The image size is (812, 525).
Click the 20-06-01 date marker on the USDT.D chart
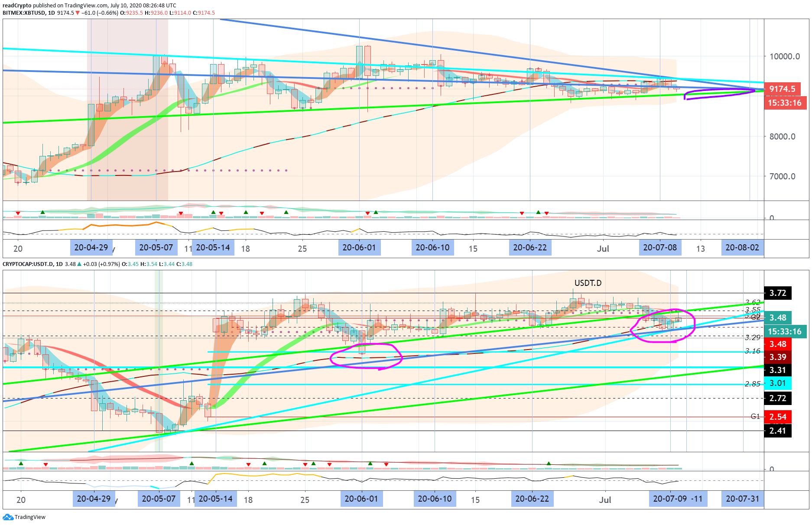362,499
